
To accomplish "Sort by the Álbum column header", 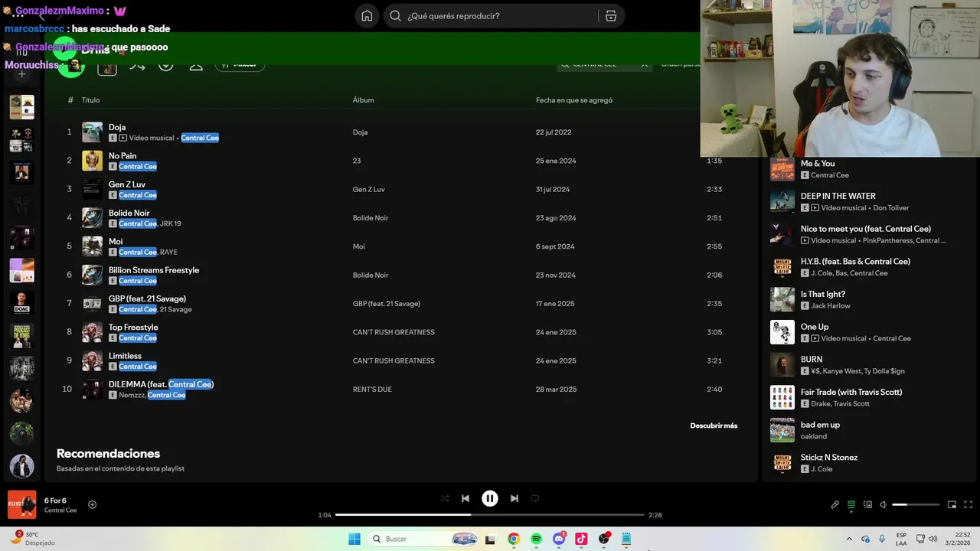I will click(363, 100).
